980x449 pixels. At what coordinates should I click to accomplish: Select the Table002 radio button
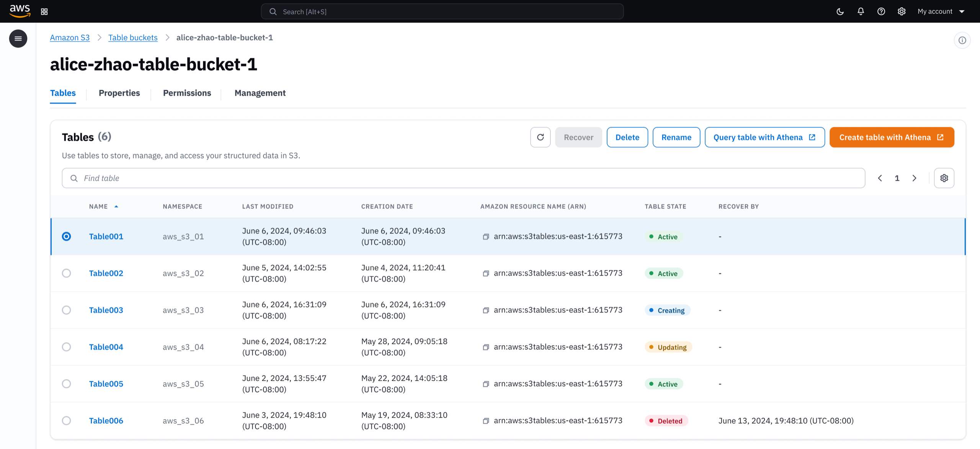(66, 273)
